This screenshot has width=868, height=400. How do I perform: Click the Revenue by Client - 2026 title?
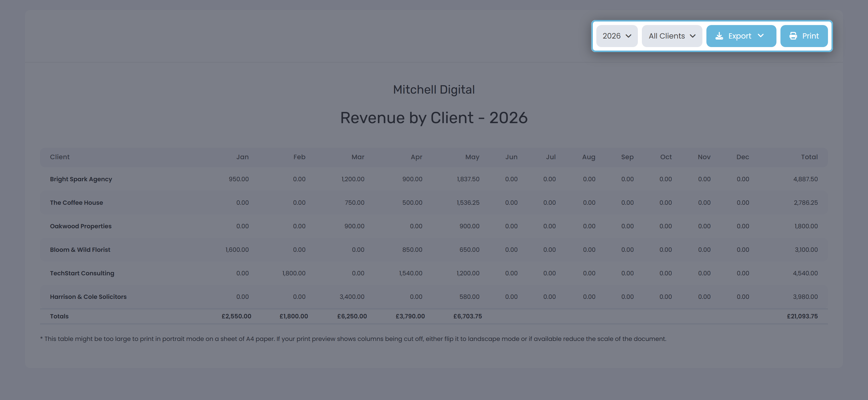pos(434,118)
